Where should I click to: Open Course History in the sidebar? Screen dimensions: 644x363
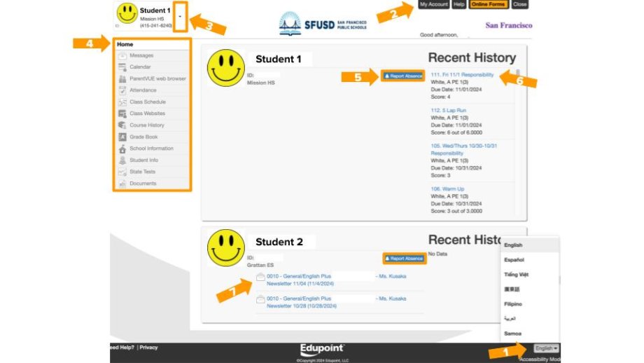[146, 125]
